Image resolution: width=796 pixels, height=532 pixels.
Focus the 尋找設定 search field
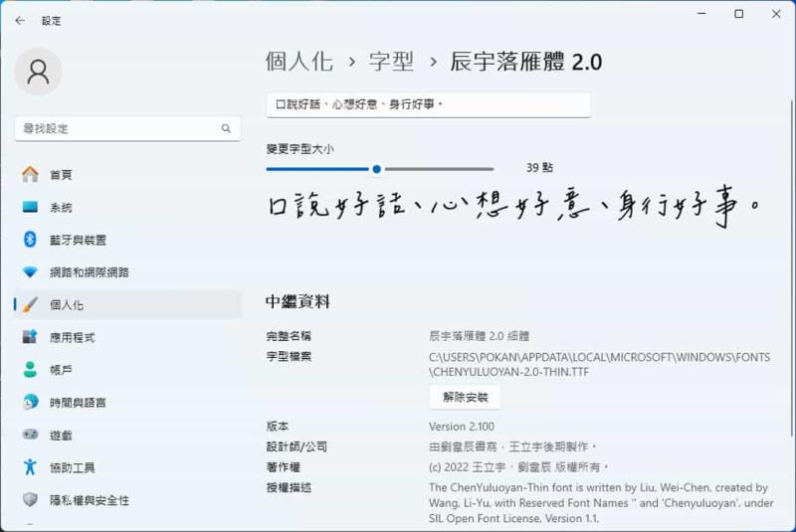click(114, 128)
